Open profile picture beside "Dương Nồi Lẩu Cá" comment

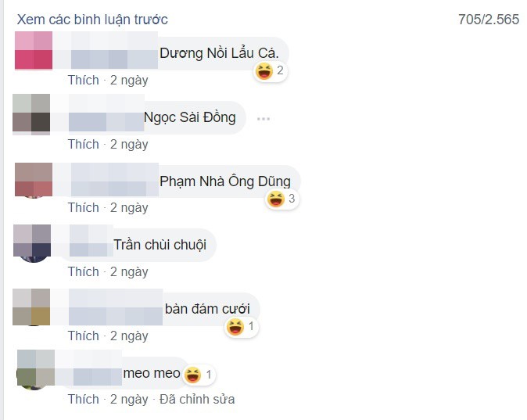coord(33,51)
